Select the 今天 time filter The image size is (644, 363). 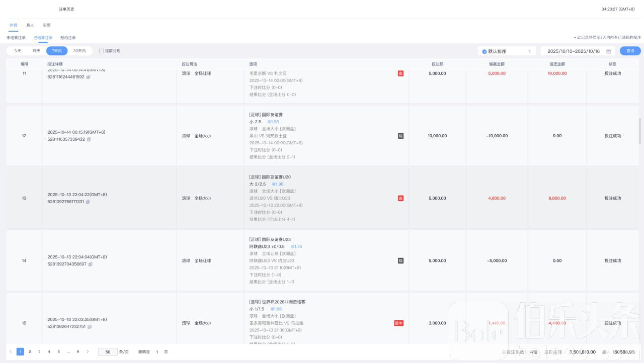17,51
